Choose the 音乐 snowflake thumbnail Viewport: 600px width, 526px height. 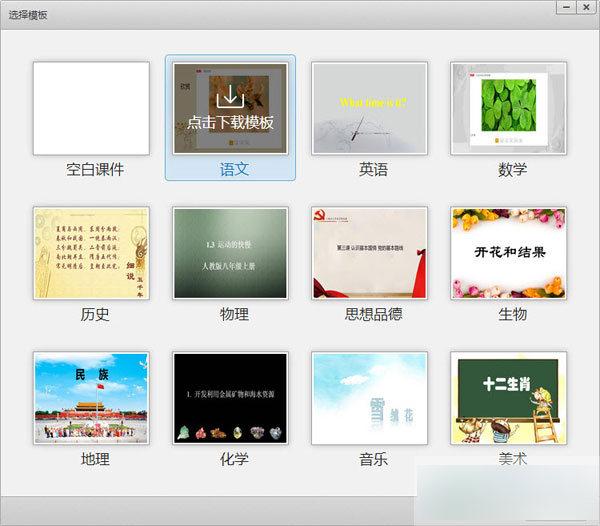[x=370, y=397]
